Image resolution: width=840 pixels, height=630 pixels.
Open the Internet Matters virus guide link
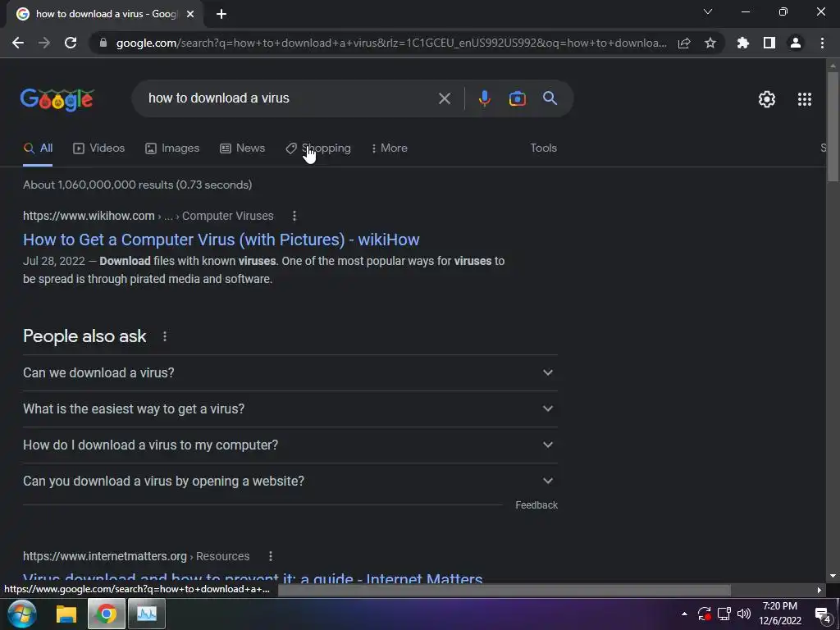coord(253,578)
